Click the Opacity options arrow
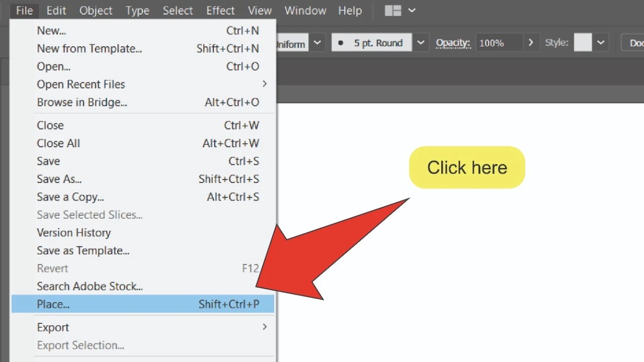 point(530,43)
